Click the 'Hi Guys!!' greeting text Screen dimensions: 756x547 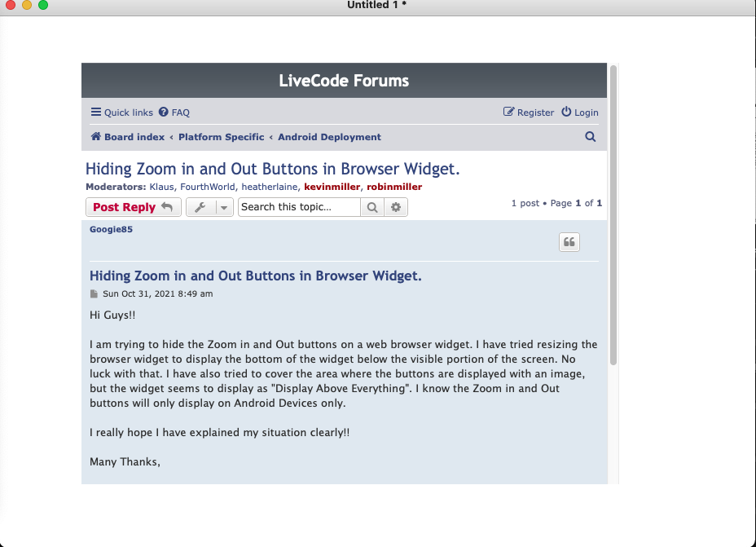click(112, 315)
